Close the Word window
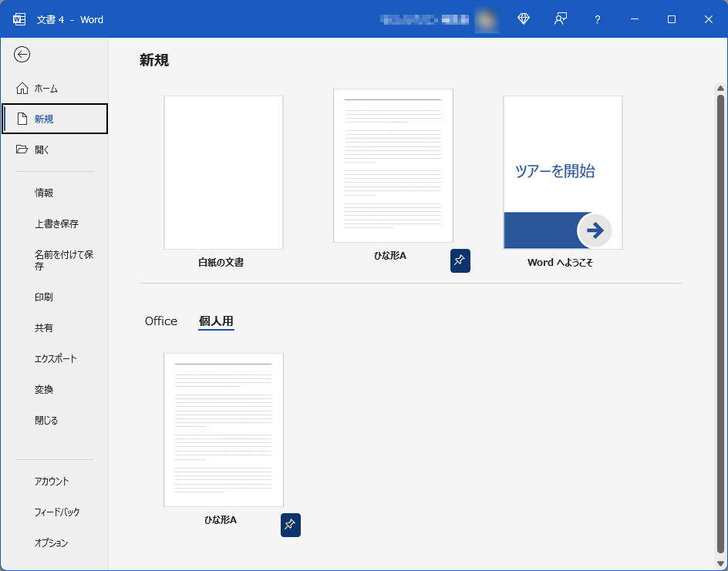The width and height of the screenshot is (728, 571). tap(708, 19)
